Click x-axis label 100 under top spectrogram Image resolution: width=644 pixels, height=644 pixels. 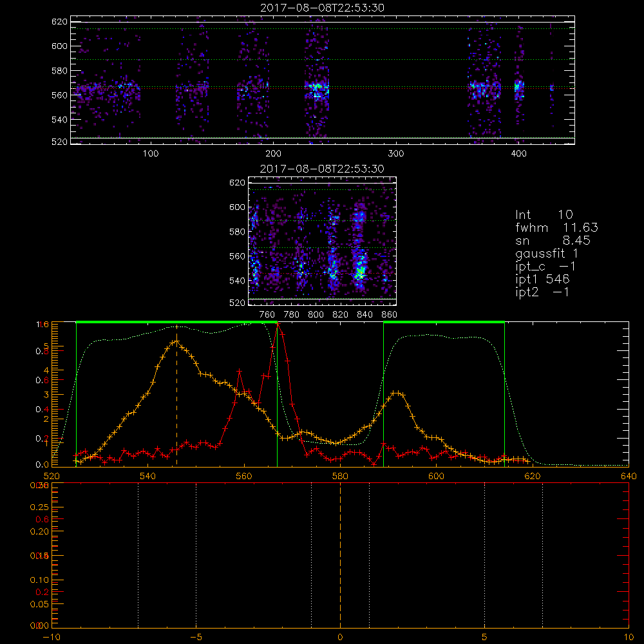pyautogui.click(x=151, y=154)
